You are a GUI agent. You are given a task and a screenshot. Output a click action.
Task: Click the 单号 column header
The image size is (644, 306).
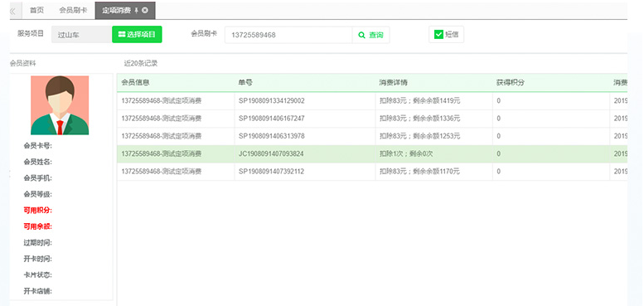(x=245, y=83)
